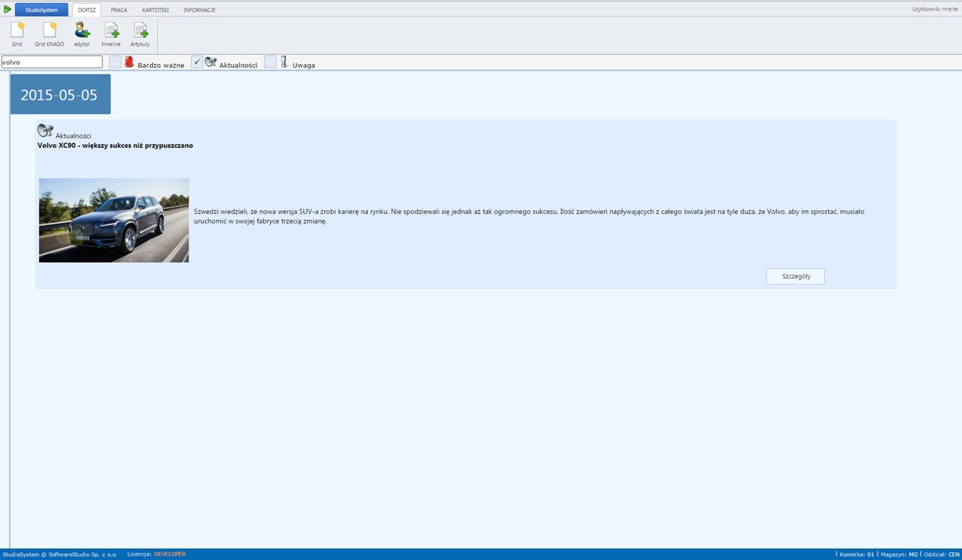Viewport: 962px width, 560px height.
Task: Open the Volvo XC90 car thumbnail
Action: 114,221
